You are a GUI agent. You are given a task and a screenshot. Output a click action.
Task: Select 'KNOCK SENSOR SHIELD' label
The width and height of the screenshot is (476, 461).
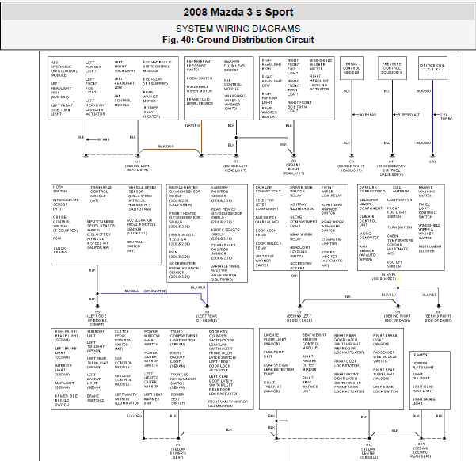(225, 234)
